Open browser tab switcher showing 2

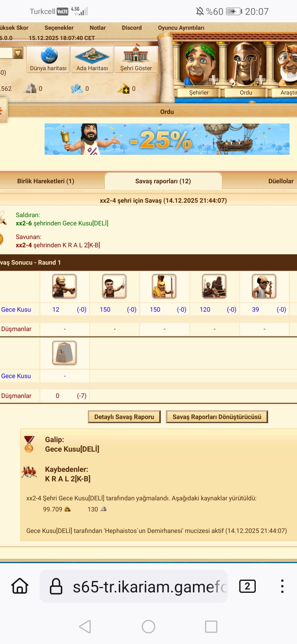pyautogui.click(x=247, y=586)
